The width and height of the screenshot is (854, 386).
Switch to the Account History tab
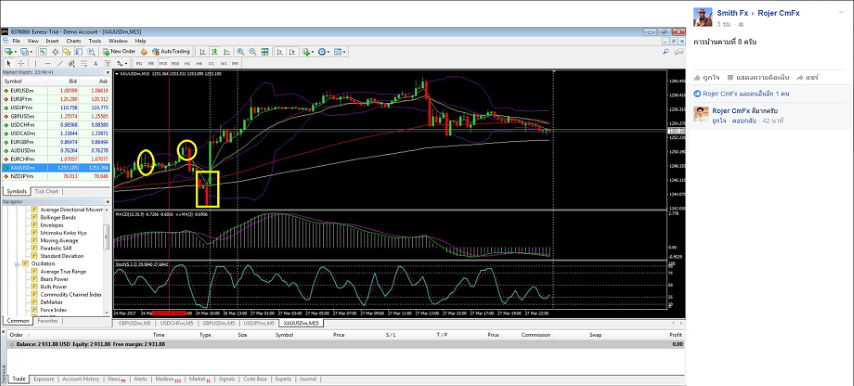pos(81,379)
